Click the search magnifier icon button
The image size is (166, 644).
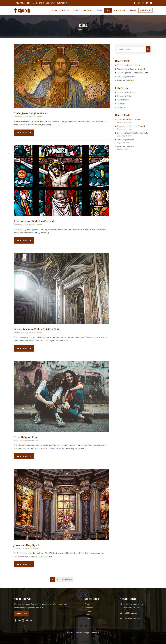[148, 50]
